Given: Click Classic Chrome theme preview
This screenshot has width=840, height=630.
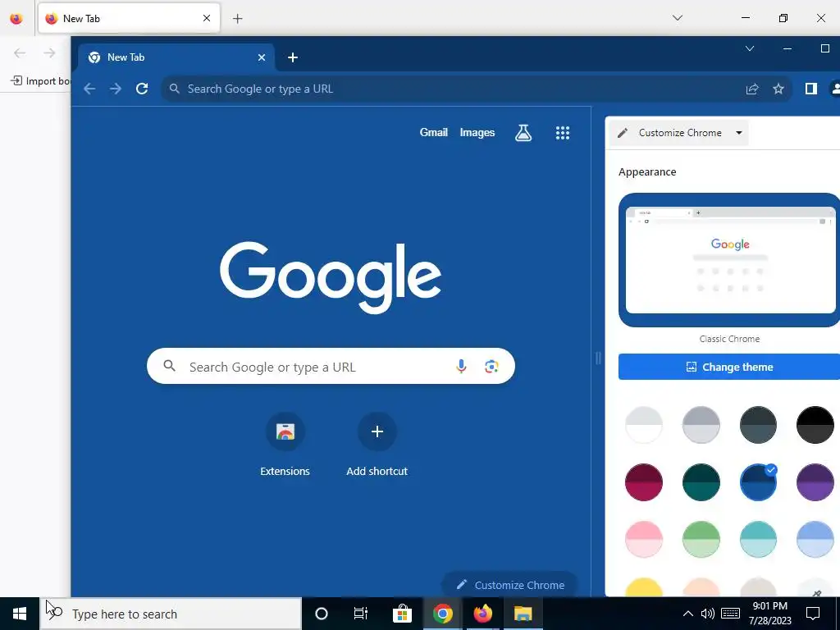Looking at the screenshot, I should click(x=729, y=260).
